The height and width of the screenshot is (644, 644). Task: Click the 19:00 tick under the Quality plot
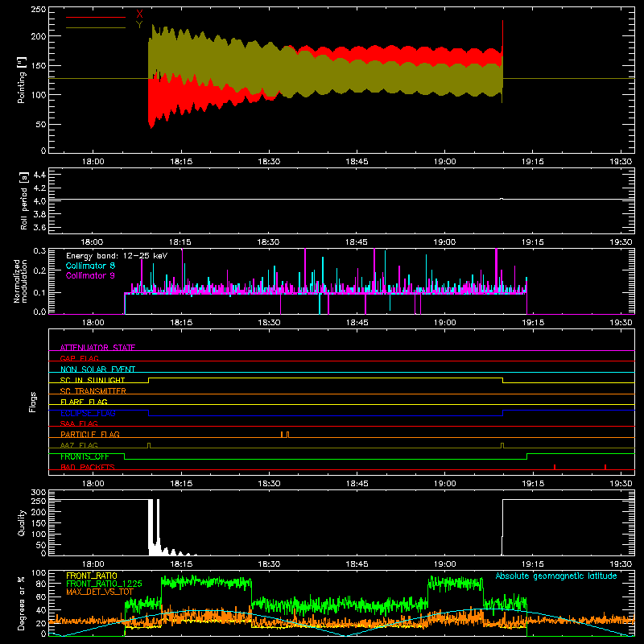[445, 564]
